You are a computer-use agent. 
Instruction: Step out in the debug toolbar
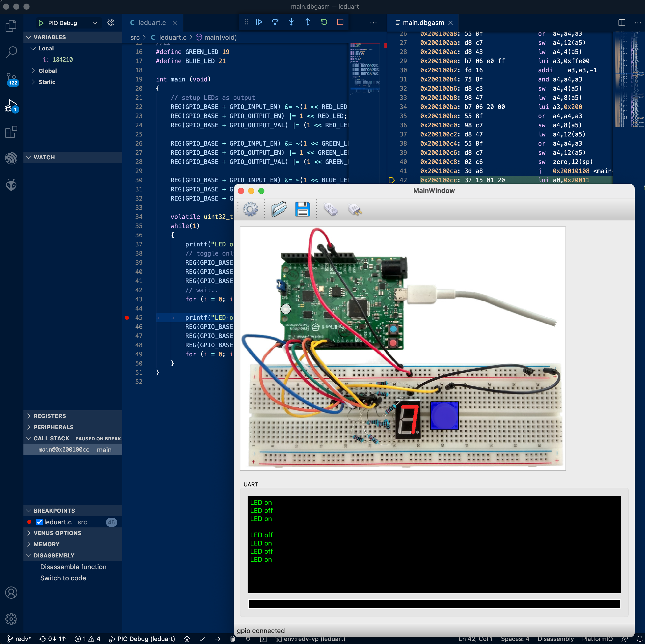coord(308,22)
